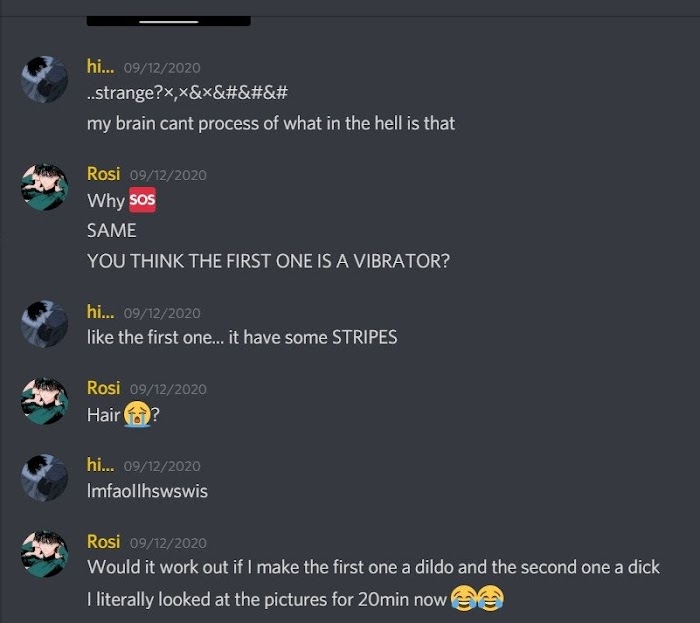
Task: Click Rosi's avatar next to the "Hair" message
Action: tap(45, 401)
